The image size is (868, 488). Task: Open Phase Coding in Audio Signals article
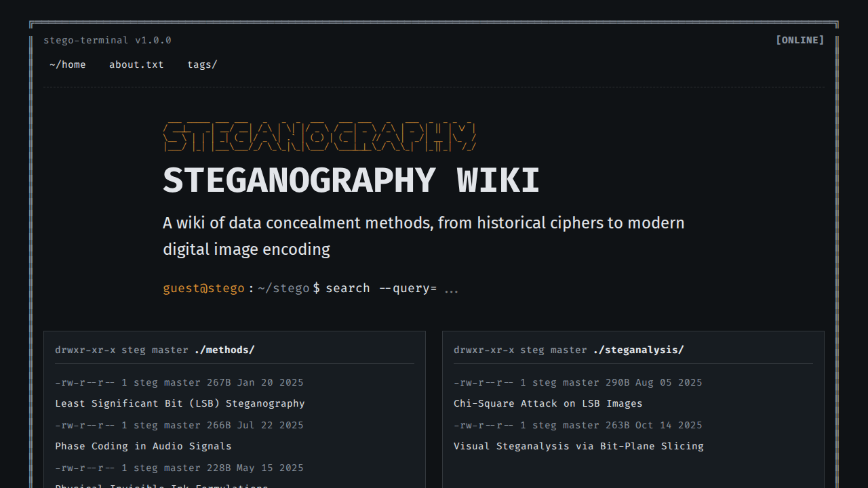click(143, 446)
